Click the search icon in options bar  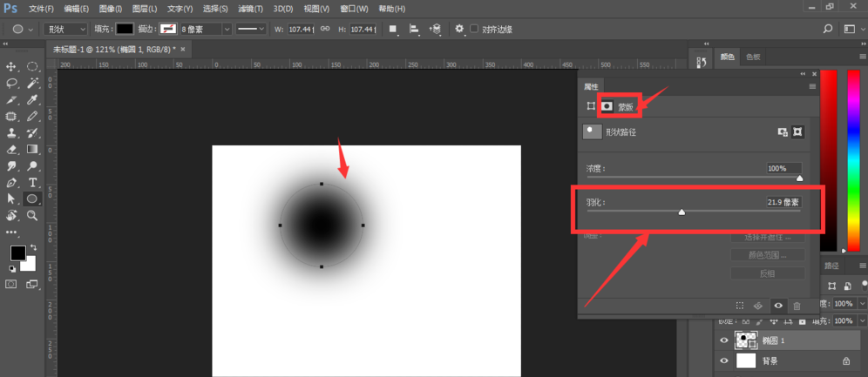coord(828,29)
